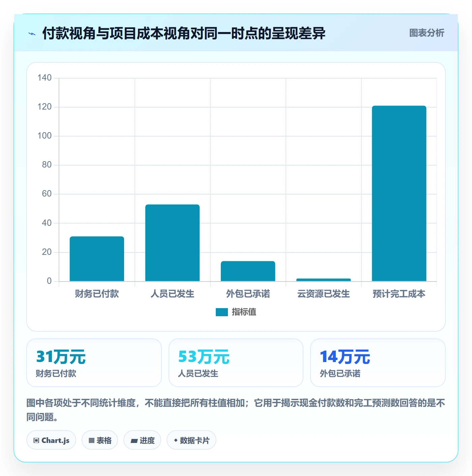Click the 财务已付款 bar in the chart
This screenshot has width=472, height=476.
(97, 259)
